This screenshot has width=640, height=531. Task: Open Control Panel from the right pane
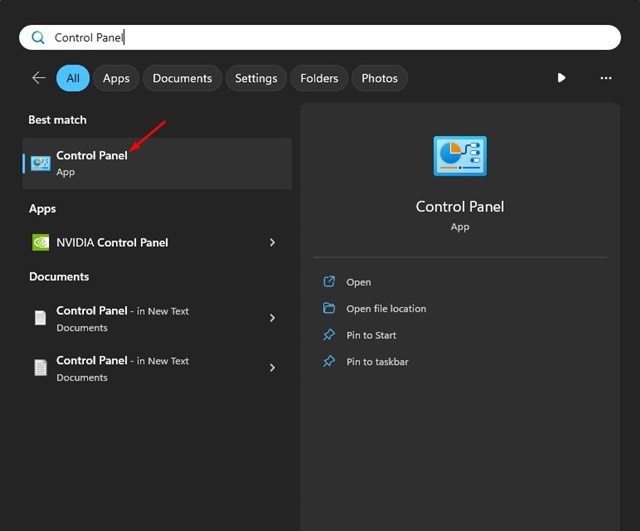click(x=358, y=282)
